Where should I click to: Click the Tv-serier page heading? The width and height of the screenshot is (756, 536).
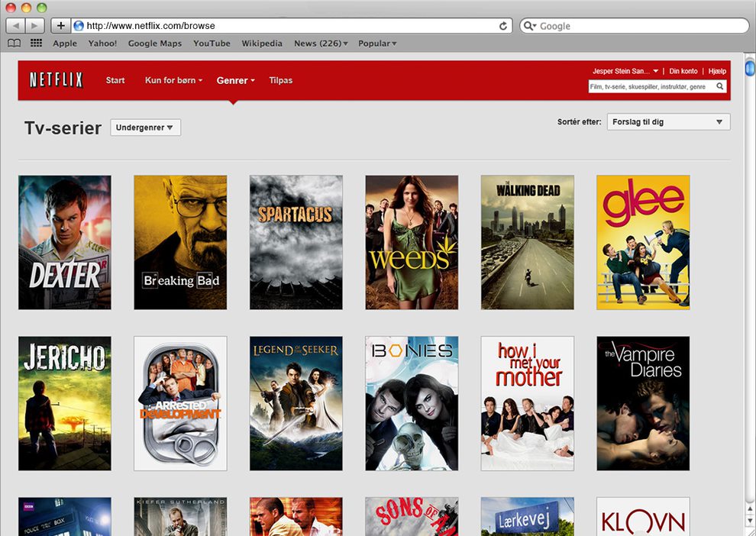point(63,128)
